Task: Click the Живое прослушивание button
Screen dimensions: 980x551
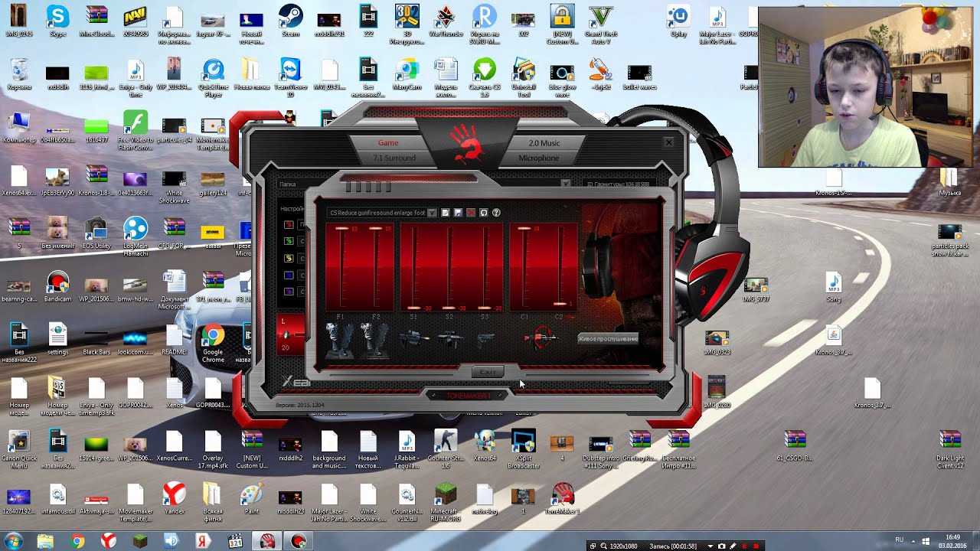Action: point(608,338)
